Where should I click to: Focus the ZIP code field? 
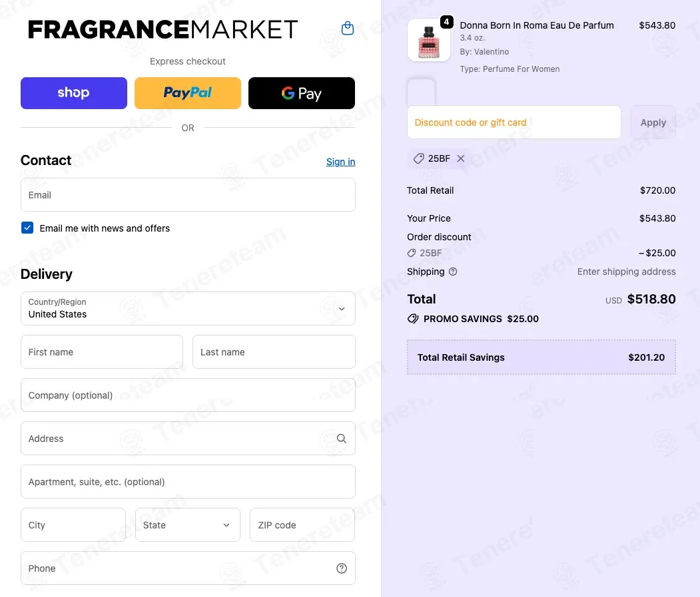coord(302,524)
